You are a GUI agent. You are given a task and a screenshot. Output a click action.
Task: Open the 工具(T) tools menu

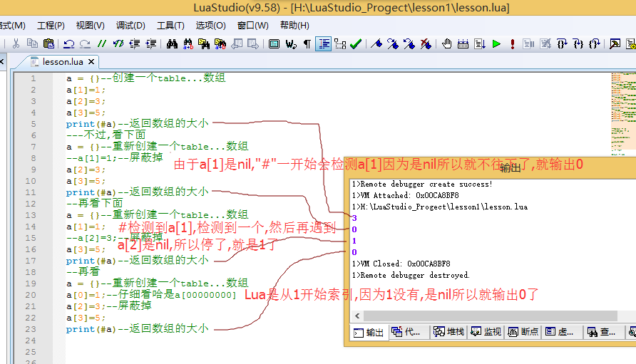tap(170, 26)
